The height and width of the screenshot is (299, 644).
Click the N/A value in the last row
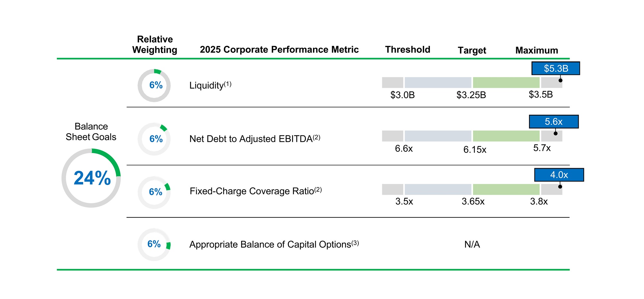(472, 245)
